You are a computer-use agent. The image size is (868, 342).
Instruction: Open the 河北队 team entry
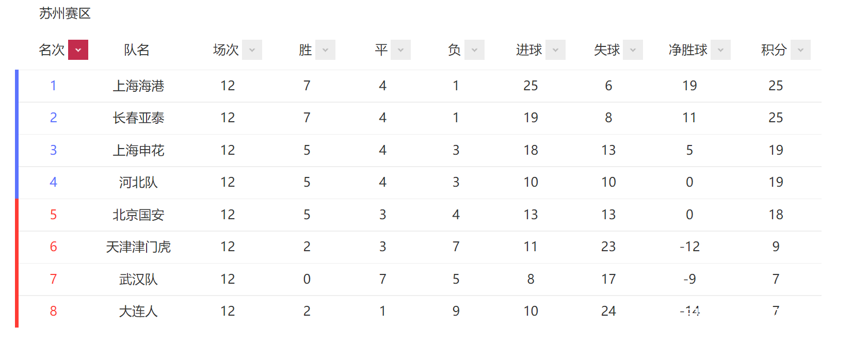tap(138, 182)
